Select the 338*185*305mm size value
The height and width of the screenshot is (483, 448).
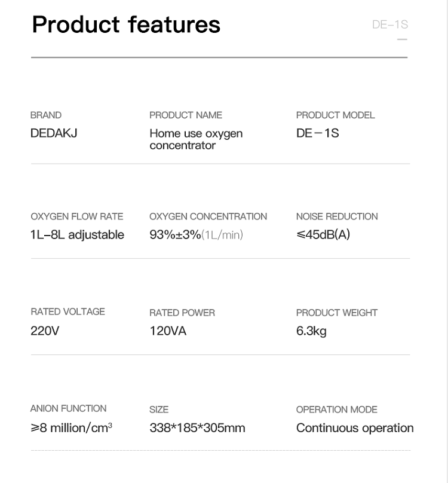197,428
